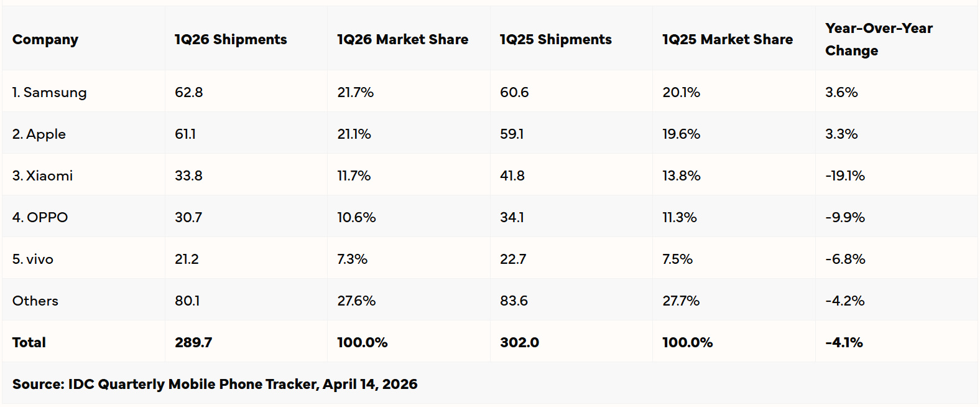This screenshot has width=980, height=407.
Task: Click the IDC source footnote text
Action: (x=215, y=385)
